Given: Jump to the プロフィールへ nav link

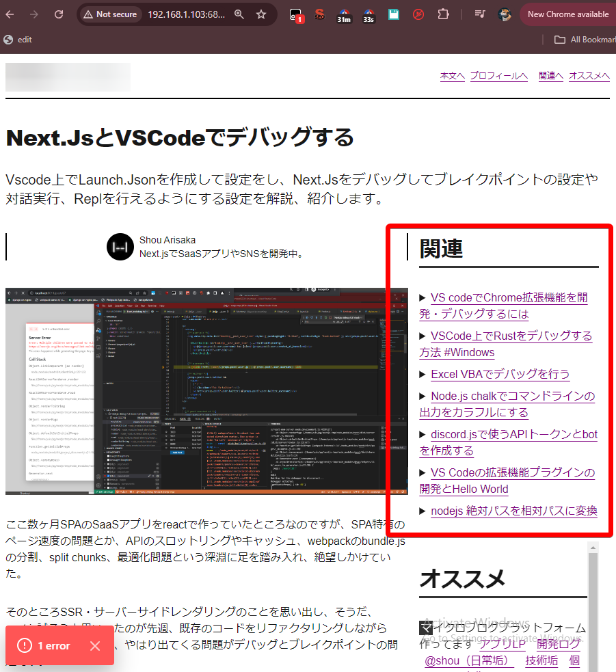Looking at the screenshot, I should pos(498,76).
